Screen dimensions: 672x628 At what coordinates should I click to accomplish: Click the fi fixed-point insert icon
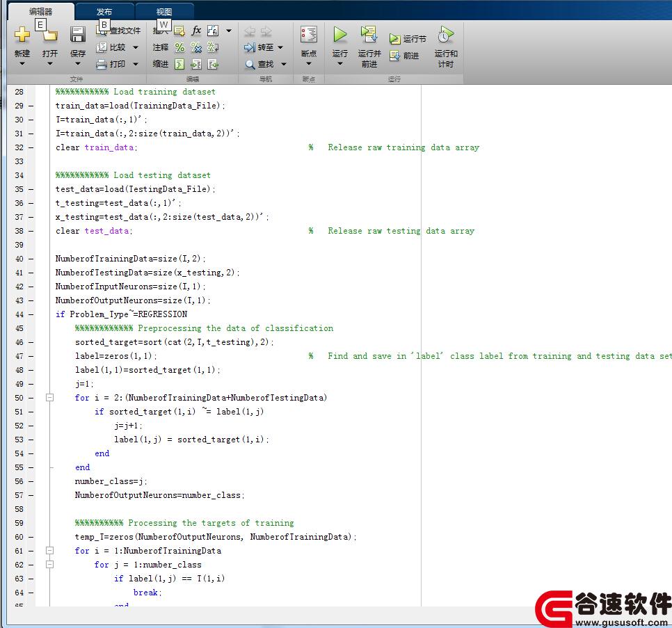[213, 31]
